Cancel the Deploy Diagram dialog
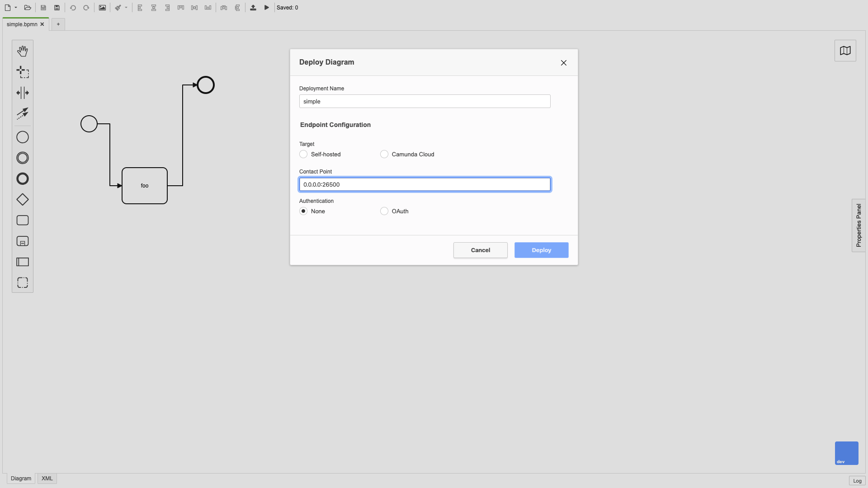This screenshot has width=868, height=488. point(480,250)
